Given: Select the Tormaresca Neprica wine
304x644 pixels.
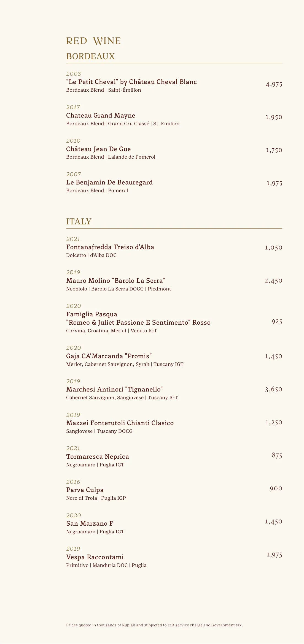Looking at the screenshot, I should coord(97,456).
